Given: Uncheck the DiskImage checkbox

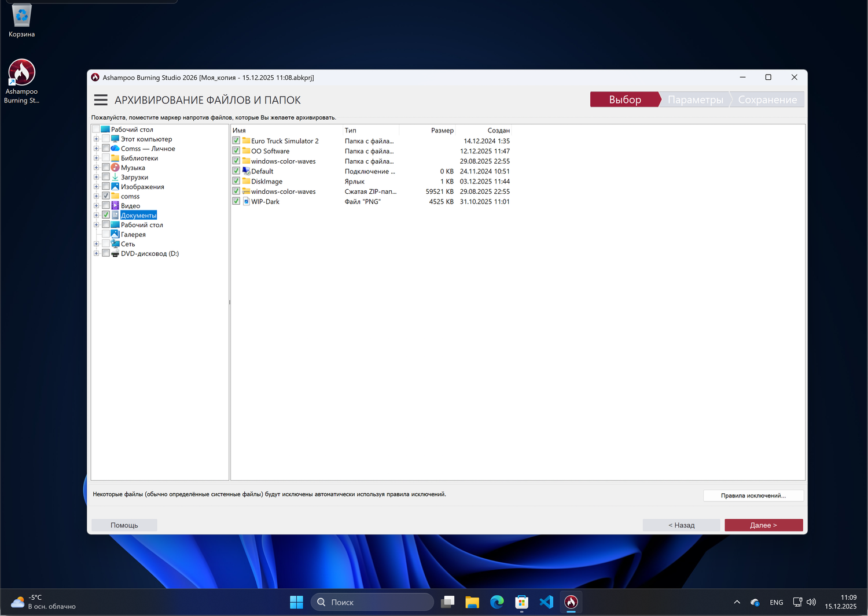Looking at the screenshot, I should 236,181.
